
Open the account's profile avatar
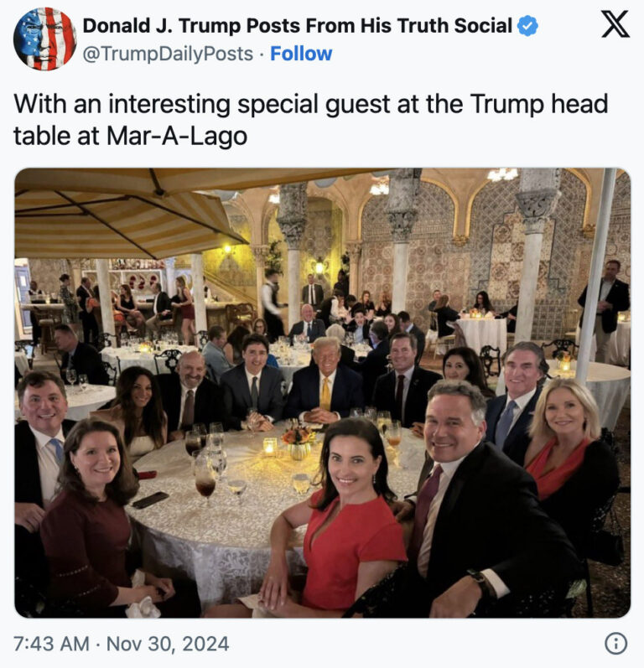pyautogui.click(x=44, y=39)
